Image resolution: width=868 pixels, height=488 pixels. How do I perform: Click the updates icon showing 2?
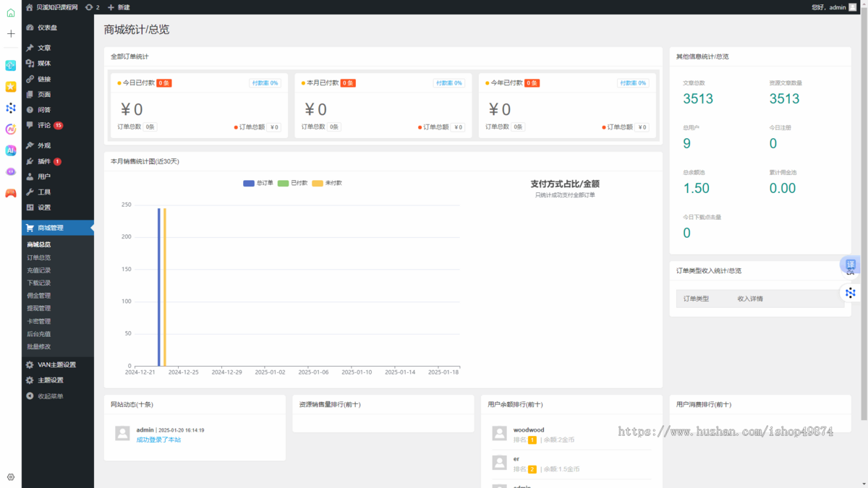tap(92, 7)
